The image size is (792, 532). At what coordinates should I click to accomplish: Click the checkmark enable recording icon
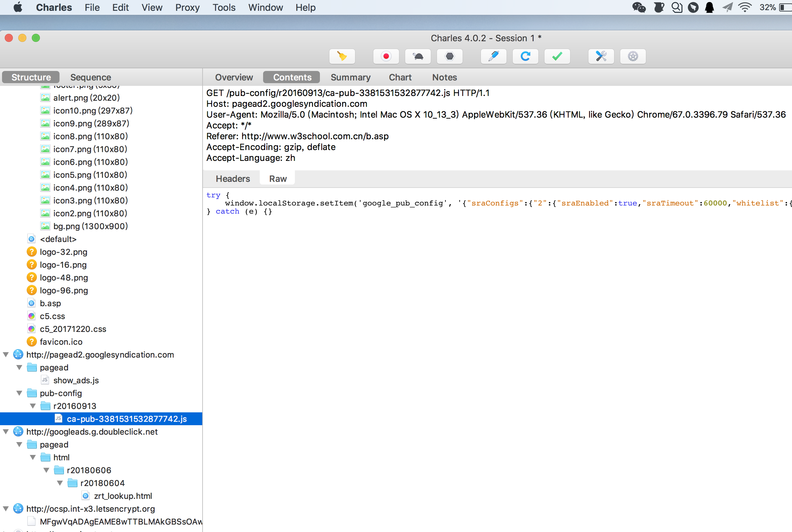[557, 55]
